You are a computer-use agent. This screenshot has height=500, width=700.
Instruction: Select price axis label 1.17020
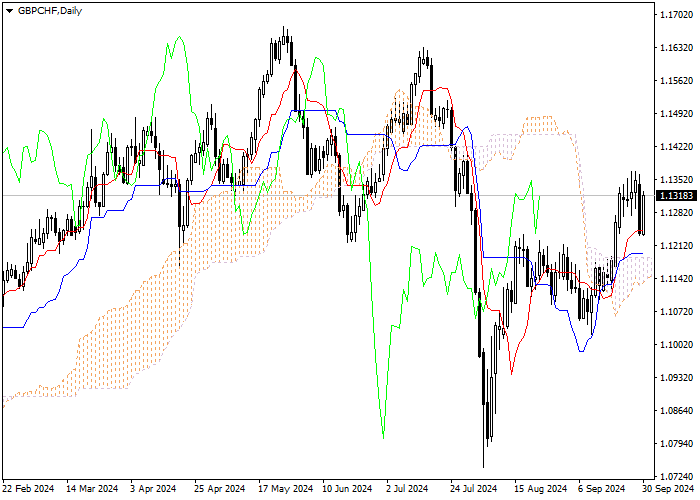[676, 15]
